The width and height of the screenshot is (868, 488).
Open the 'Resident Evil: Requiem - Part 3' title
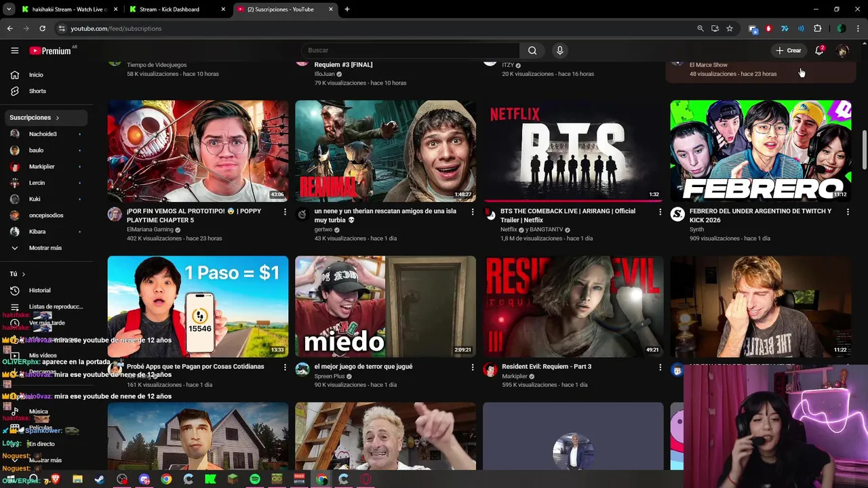[547, 367]
